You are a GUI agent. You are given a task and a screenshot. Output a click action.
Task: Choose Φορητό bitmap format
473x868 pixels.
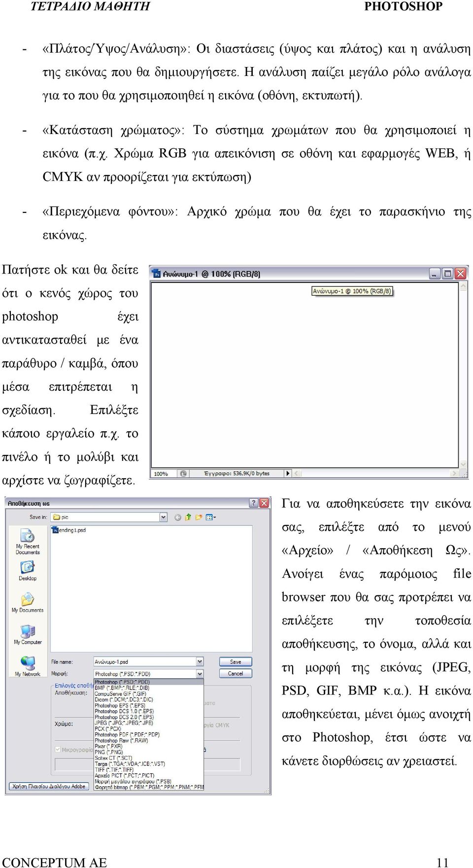[148, 787]
